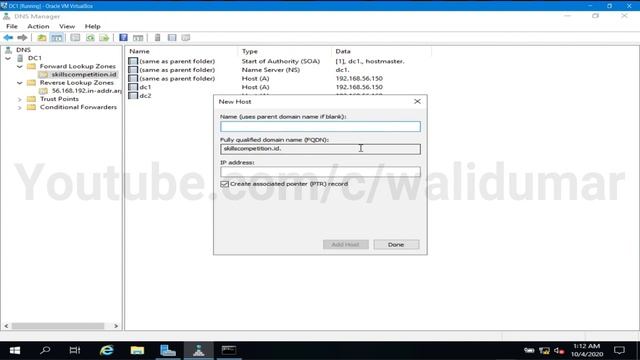Click the tree pane scroll right arrow

coord(116,326)
